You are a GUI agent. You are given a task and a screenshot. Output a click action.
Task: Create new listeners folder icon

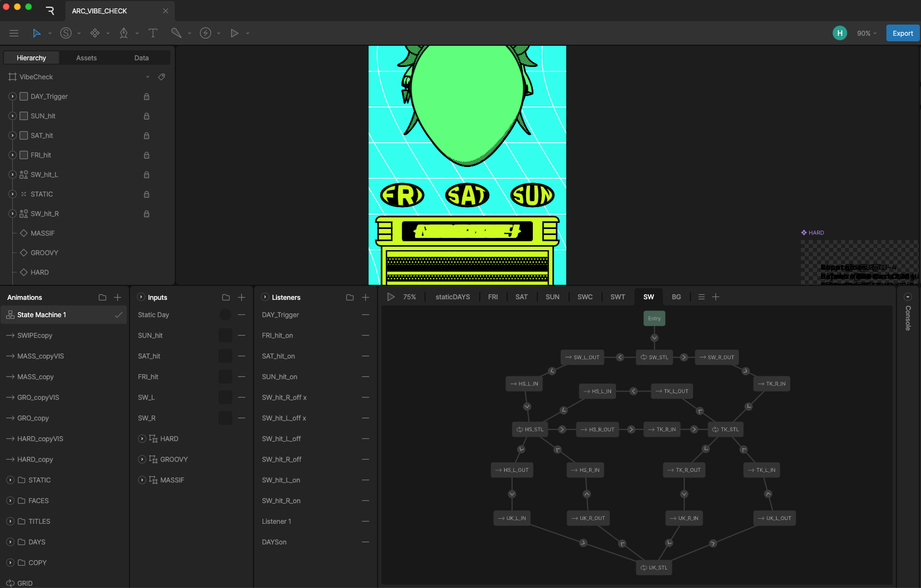point(350,297)
